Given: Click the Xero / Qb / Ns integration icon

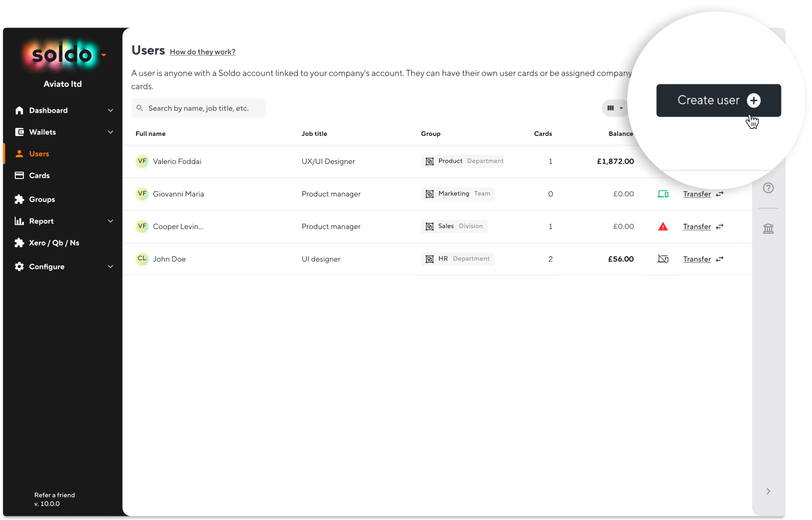Looking at the screenshot, I should [x=19, y=242].
